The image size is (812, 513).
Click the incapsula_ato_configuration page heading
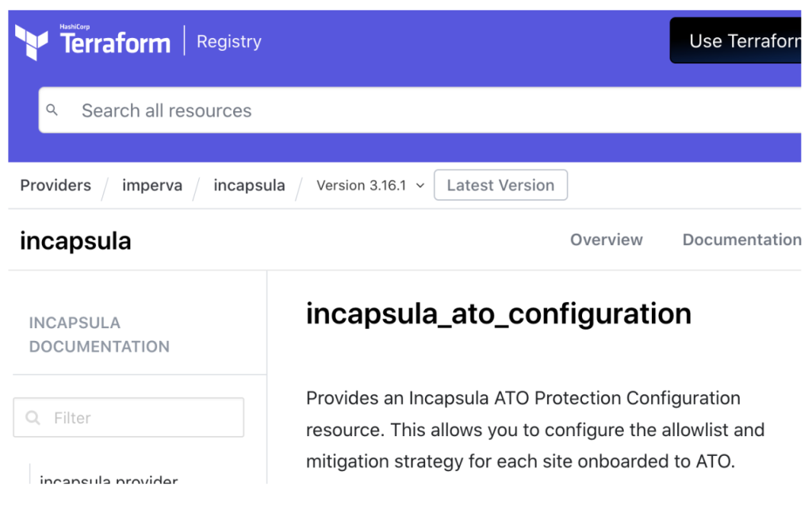click(x=498, y=314)
